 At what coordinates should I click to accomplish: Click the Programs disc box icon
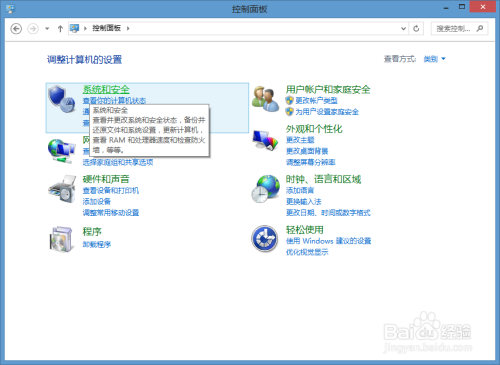point(61,239)
